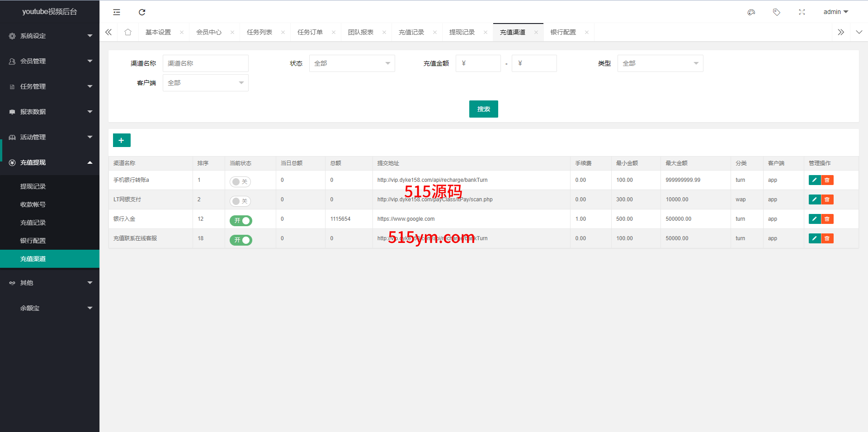Open the 状态 dropdown filter
The height and width of the screenshot is (432, 868).
[x=352, y=63]
